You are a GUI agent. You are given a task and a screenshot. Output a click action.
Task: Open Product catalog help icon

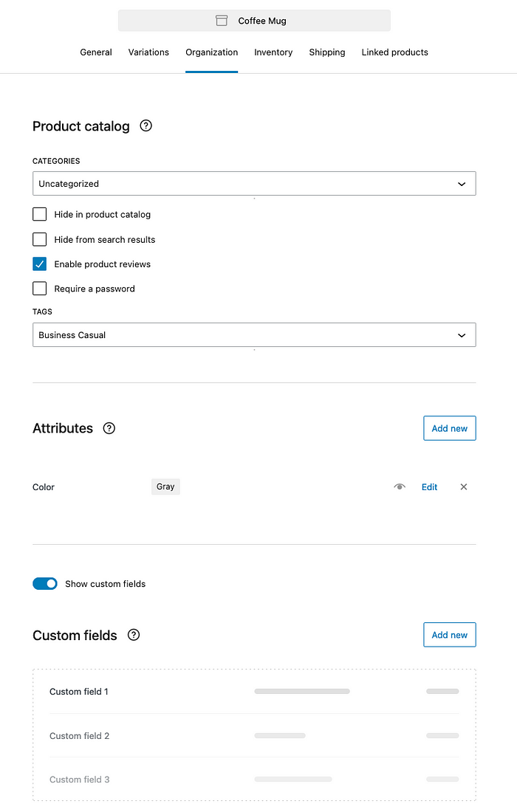[146, 125]
